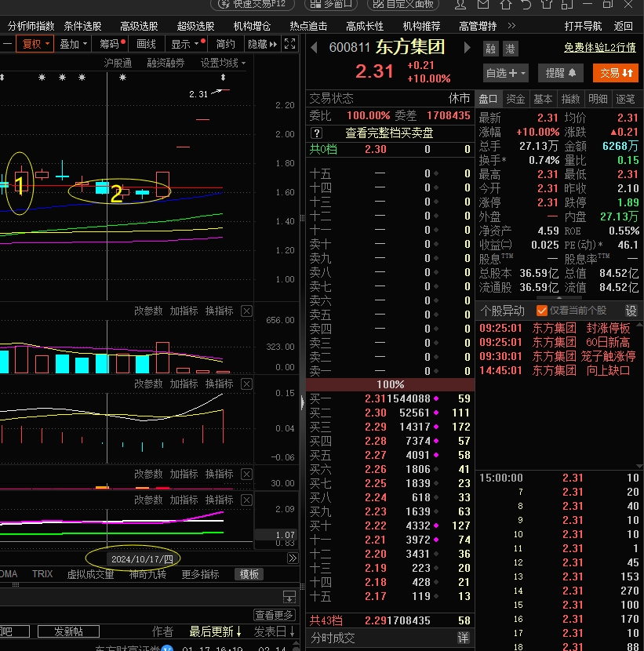
Task: Click the home arrow icon in title bar
Action: 505,4
